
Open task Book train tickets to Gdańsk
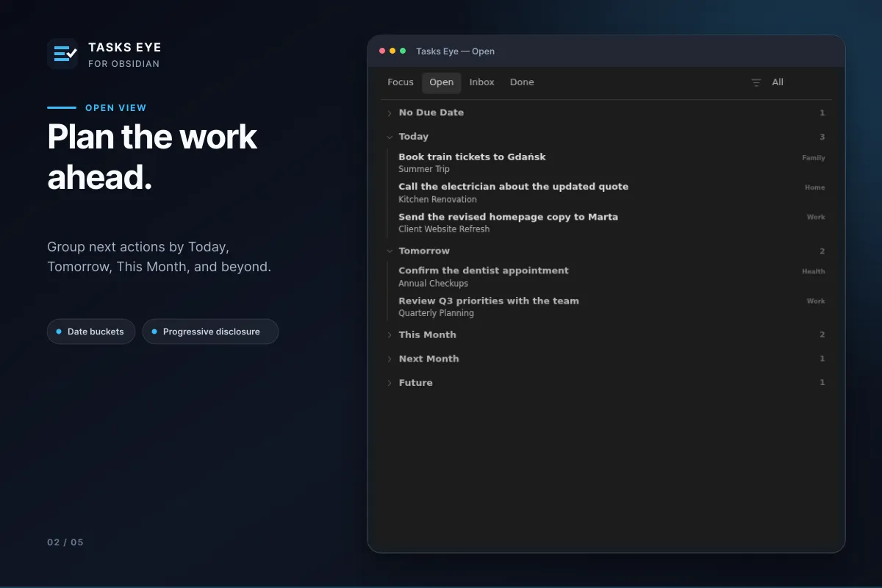coord(472,157)
